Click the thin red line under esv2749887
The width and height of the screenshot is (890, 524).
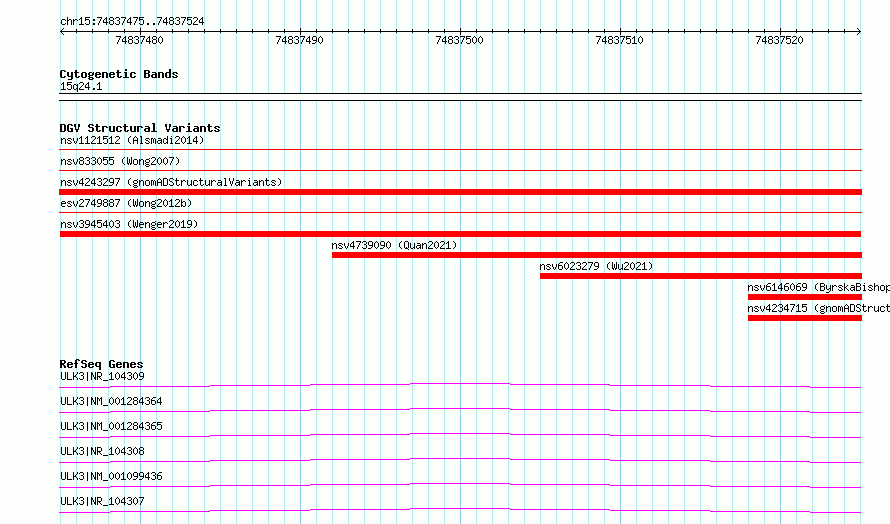pyautogui.click(x=460, y=212)
